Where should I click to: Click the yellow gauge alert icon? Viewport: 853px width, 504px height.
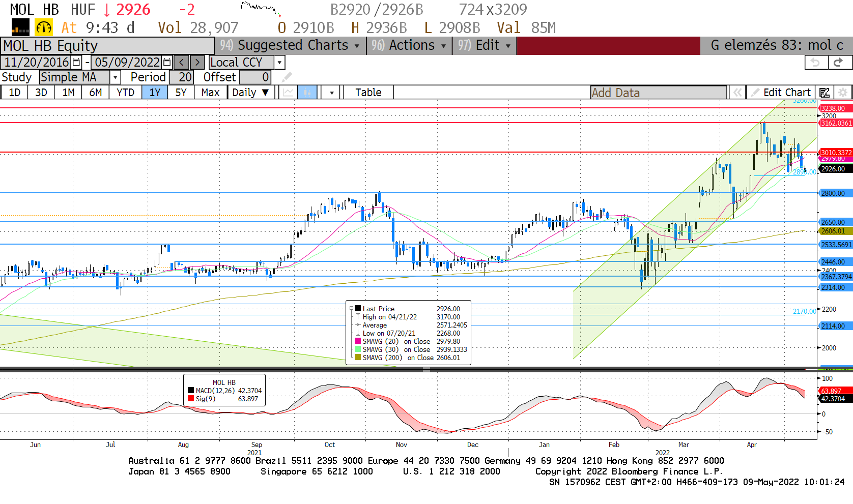[x=44, y=27]
